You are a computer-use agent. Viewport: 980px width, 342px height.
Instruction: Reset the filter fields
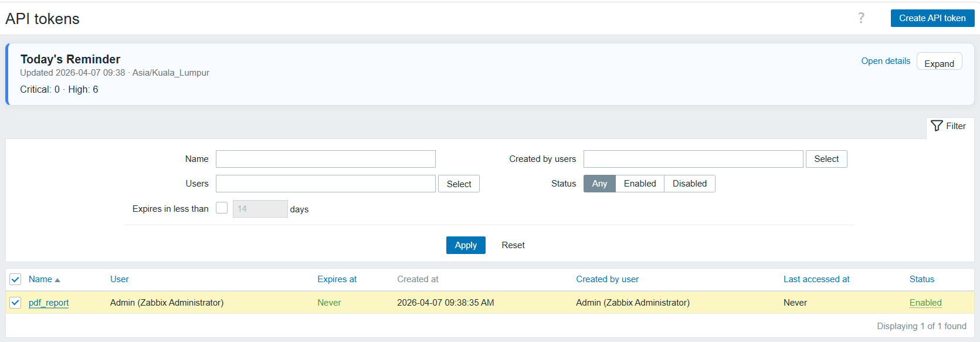(513, 245)
